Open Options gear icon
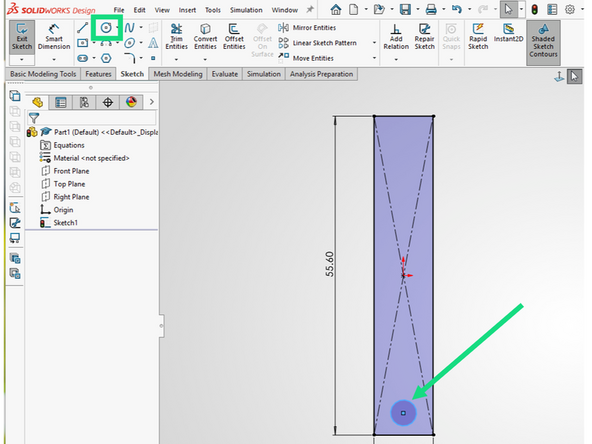The image size is (592, 444). click(570, 9)
